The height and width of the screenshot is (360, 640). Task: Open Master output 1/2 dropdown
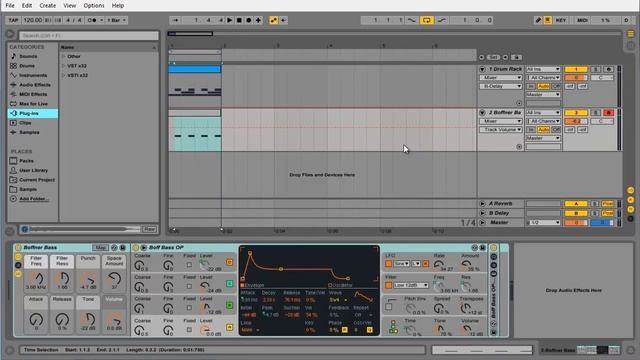tap(545, 222)
